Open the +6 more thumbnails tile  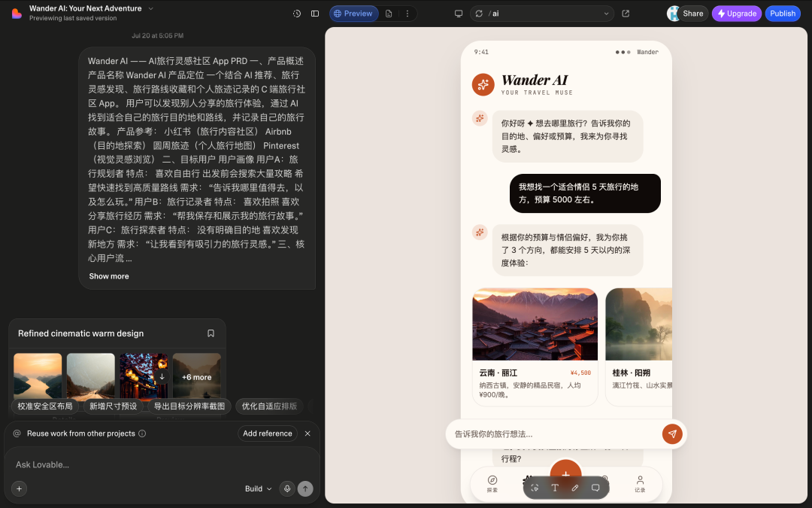197,377
